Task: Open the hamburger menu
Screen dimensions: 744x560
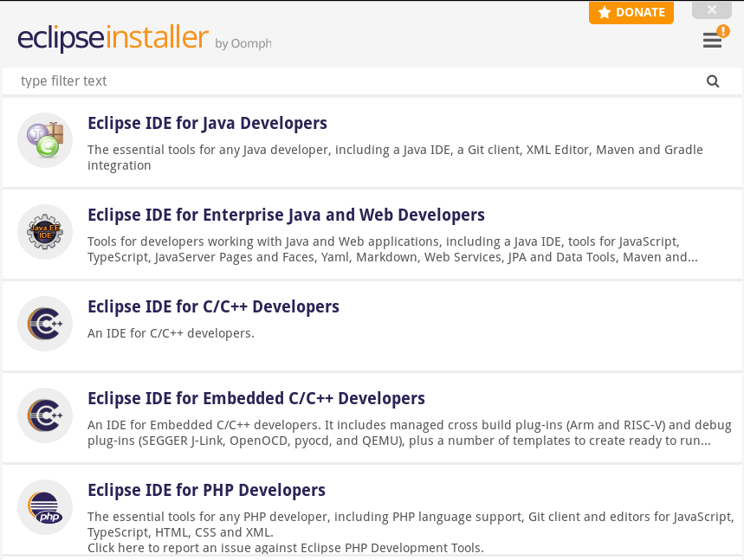Action: point(712,41)
